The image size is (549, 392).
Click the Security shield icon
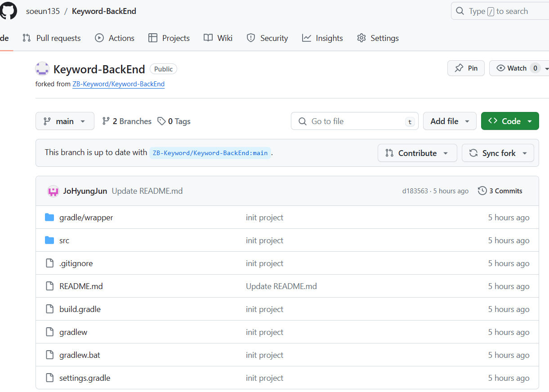pos(251,38)
